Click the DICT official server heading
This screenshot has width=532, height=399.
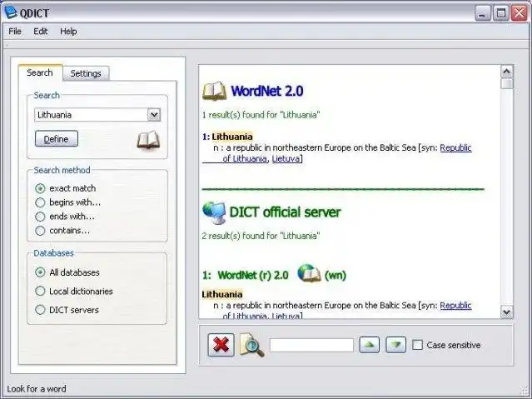[x=285, y=212]
